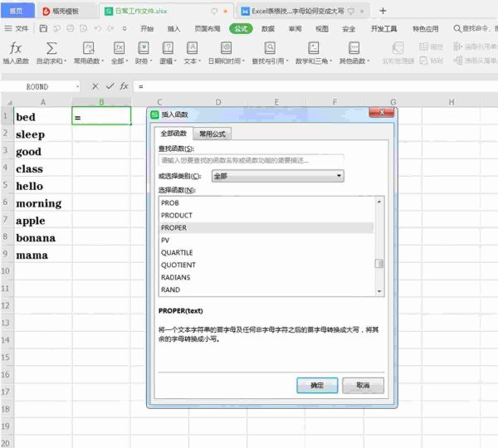Click the small fx icon beside formula bar

pyautogui.click(x=124, y=86)
